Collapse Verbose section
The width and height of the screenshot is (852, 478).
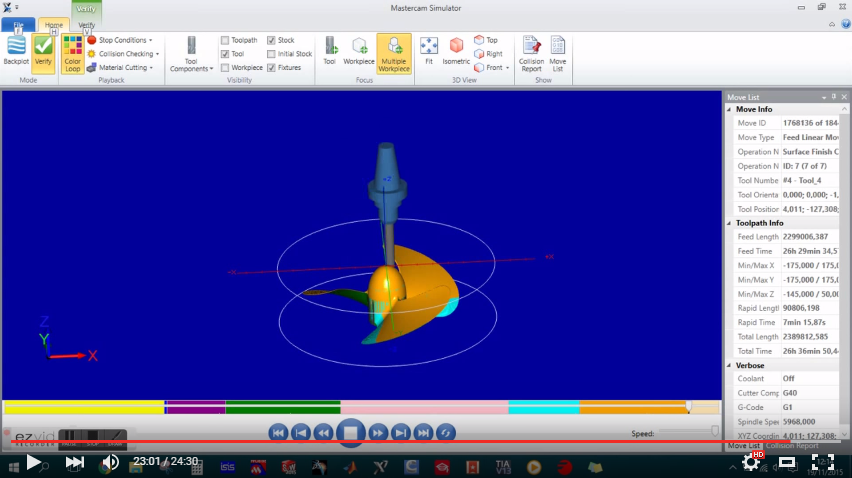click(729, 366)
